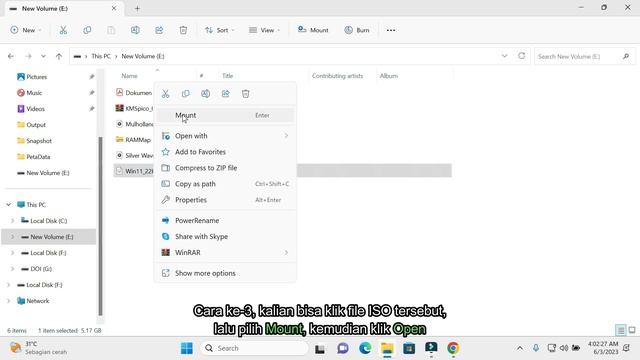The height and width of the screenshot is (360, 640).
Task: Navigate up one folder level
Action: (x=59, y=56)
